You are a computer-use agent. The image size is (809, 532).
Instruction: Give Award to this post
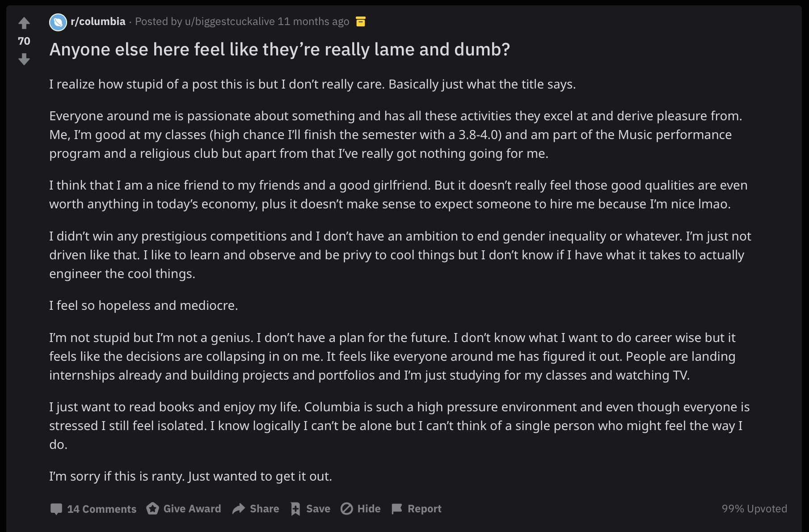184,509
